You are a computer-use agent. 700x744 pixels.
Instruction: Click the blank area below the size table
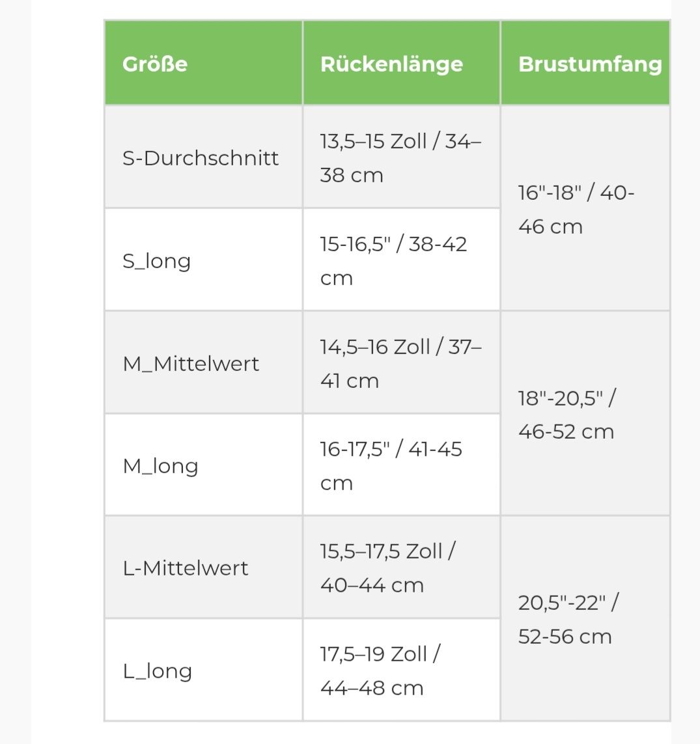click(351, 733)
